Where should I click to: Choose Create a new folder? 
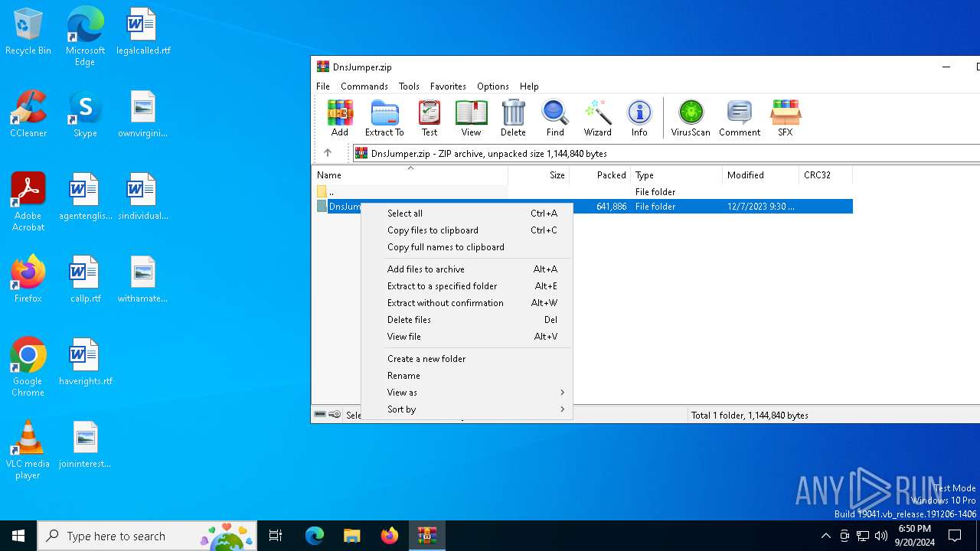467,359
